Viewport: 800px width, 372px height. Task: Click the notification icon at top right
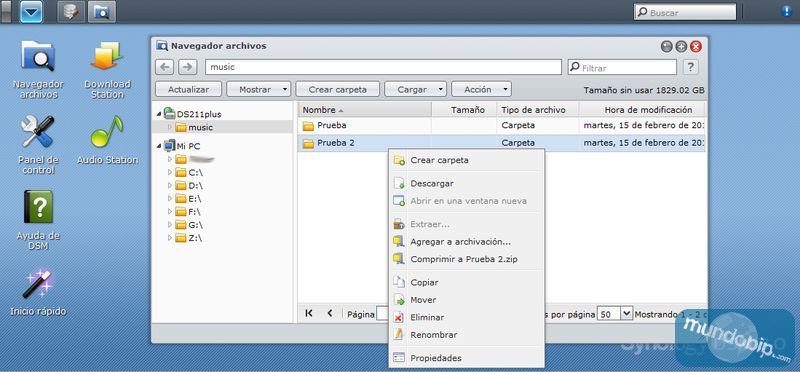[786, 11]
